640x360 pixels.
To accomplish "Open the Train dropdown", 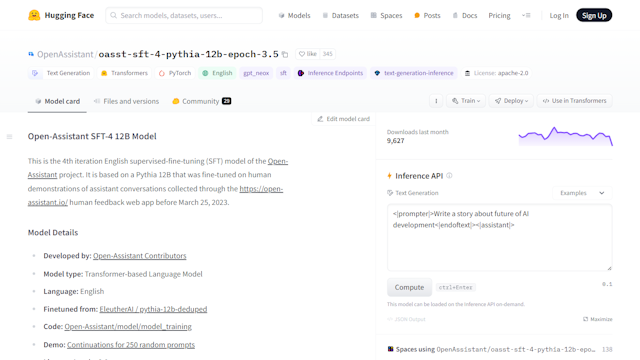I will (466, 101).
